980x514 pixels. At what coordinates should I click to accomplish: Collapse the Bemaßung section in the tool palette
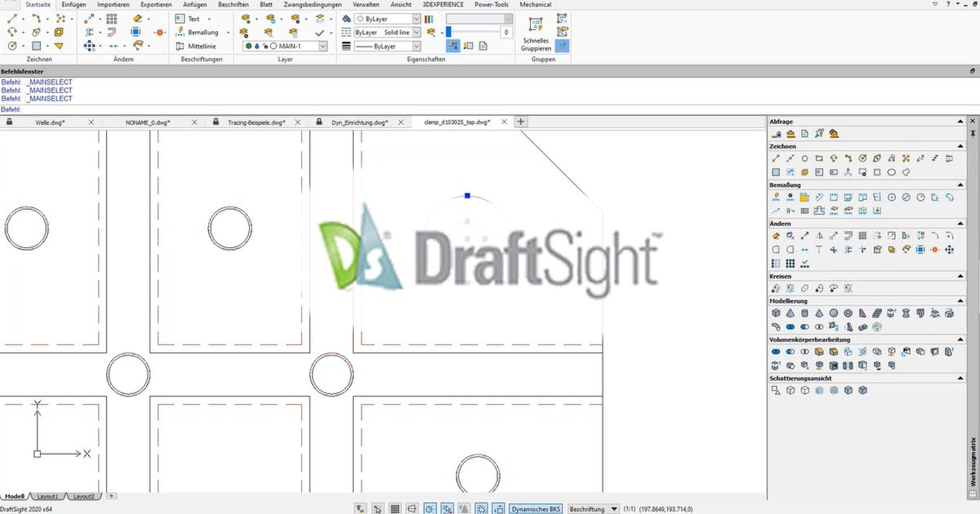[960, 184]
